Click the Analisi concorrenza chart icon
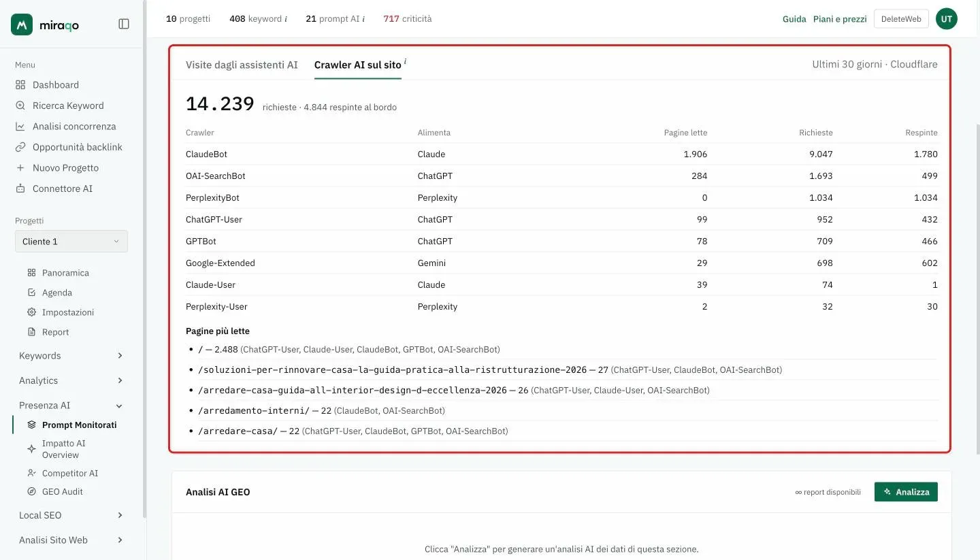The height and width of the screenshot is (560, 980). [x=20, y=127]
